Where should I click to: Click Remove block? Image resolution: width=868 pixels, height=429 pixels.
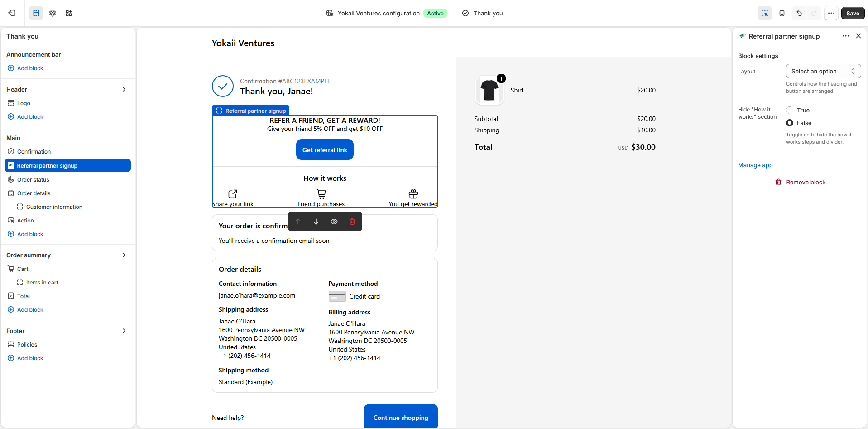801,183
